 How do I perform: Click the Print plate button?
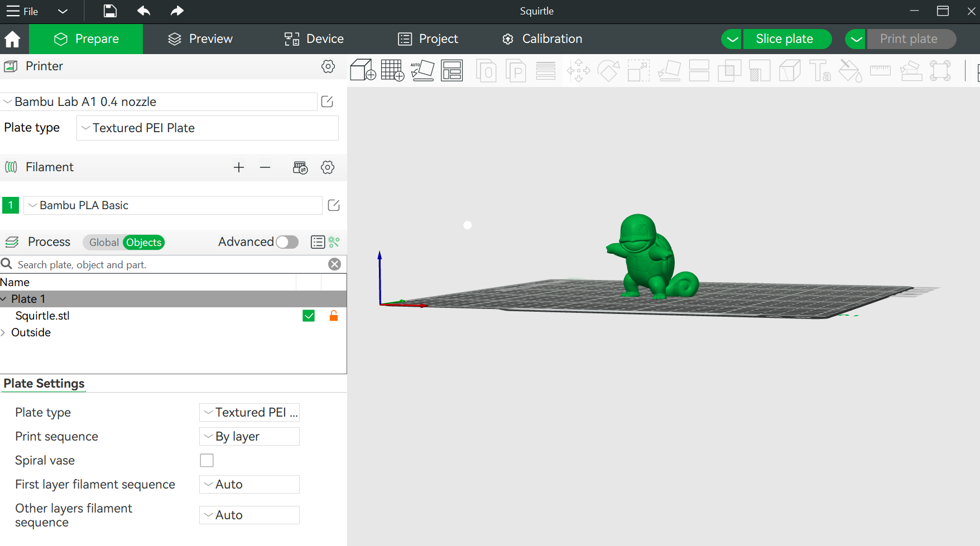point(911,39)
